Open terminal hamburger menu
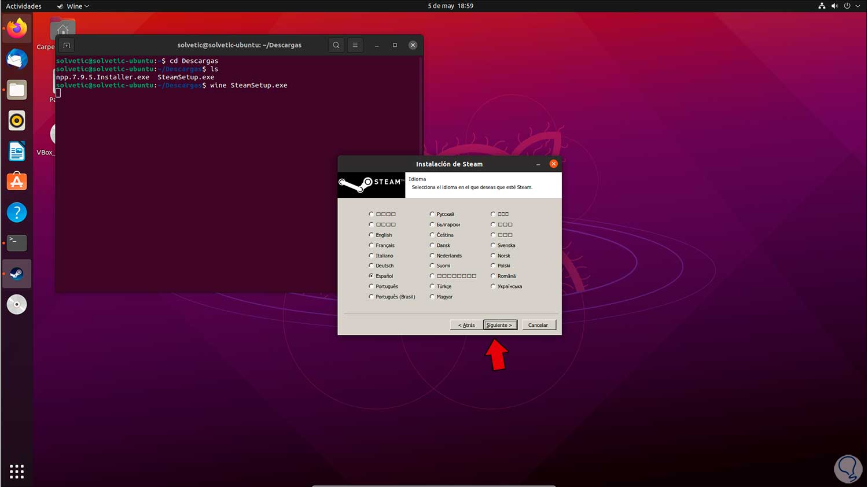This screenshot has width=868, height=487. click(x=355, y=45)
